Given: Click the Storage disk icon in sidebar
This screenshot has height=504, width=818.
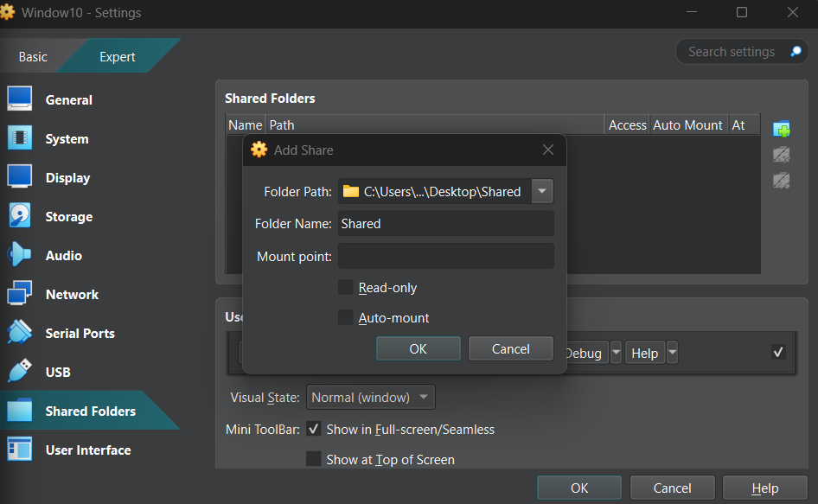Looking at the screenshot, I should pyautogui.click(x=20, y=215).
